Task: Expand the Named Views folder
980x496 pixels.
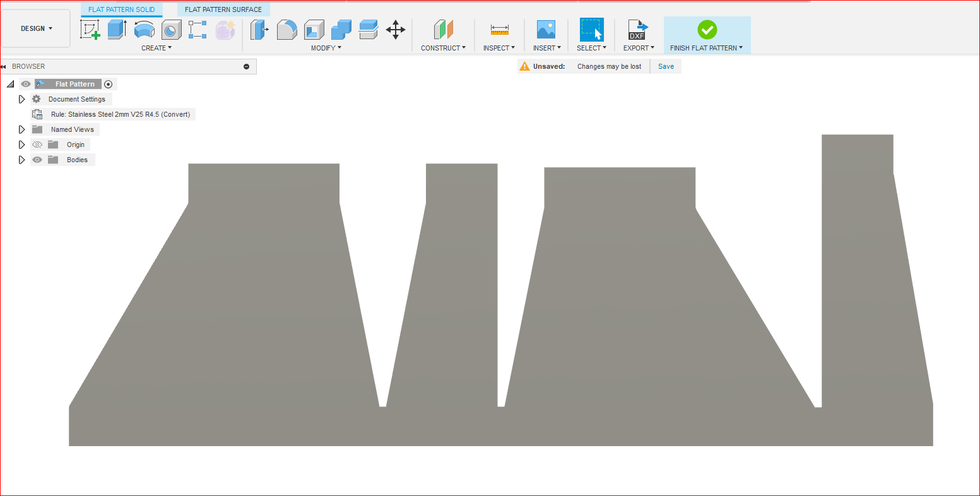Action: [x=21, y=129]
